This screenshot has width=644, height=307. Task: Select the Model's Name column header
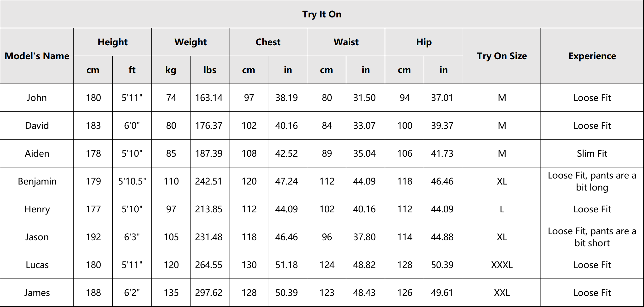point(37,56)
